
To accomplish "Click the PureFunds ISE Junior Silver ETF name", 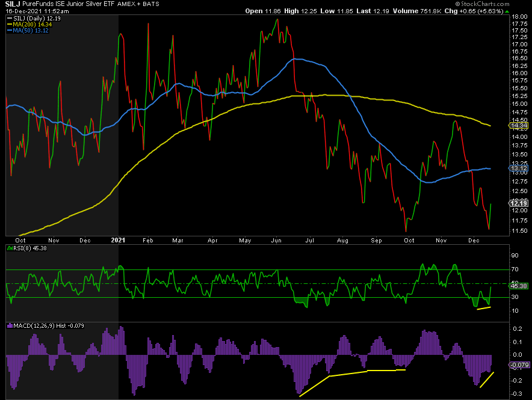I will (x=68, y=4).
